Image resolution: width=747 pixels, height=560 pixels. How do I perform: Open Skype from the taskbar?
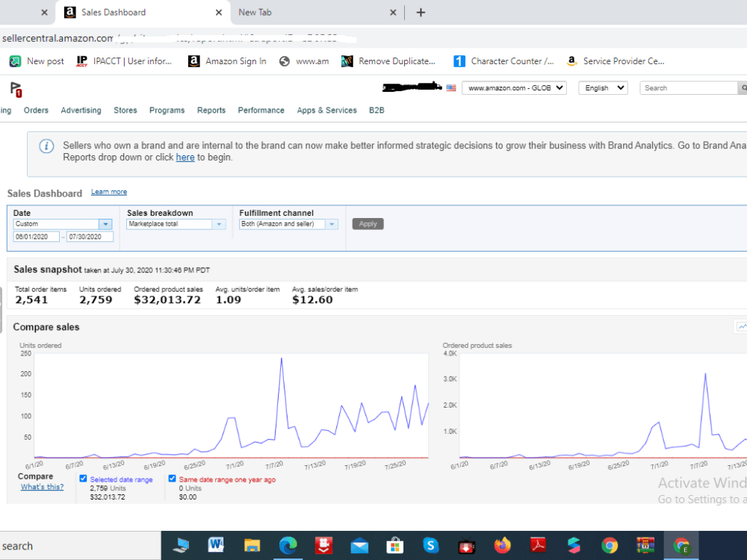[431, 545]
